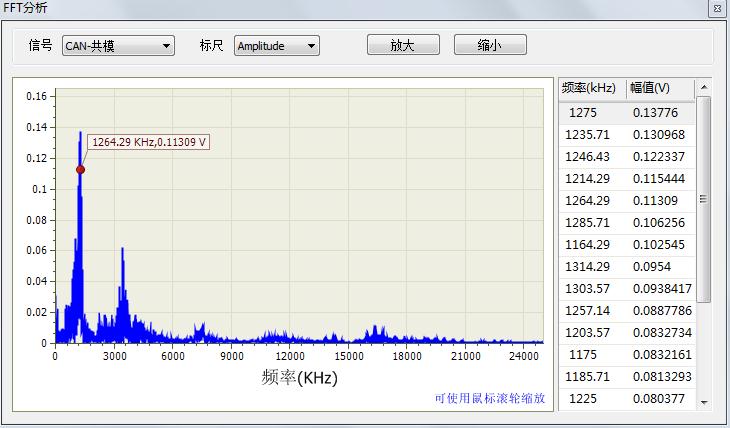Select frequency cell 1164.29
The width and height of the screenshot is (730, 428).
click(x=587, y=245)
